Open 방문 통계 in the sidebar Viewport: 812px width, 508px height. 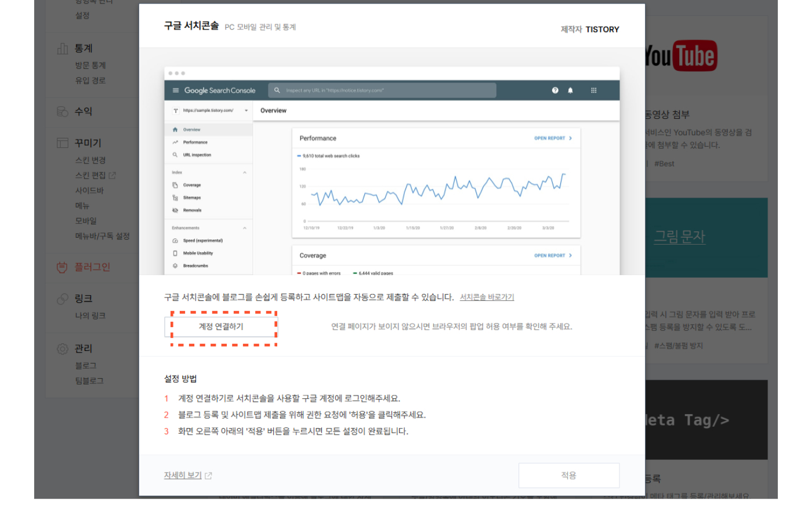tap(90, 66)
